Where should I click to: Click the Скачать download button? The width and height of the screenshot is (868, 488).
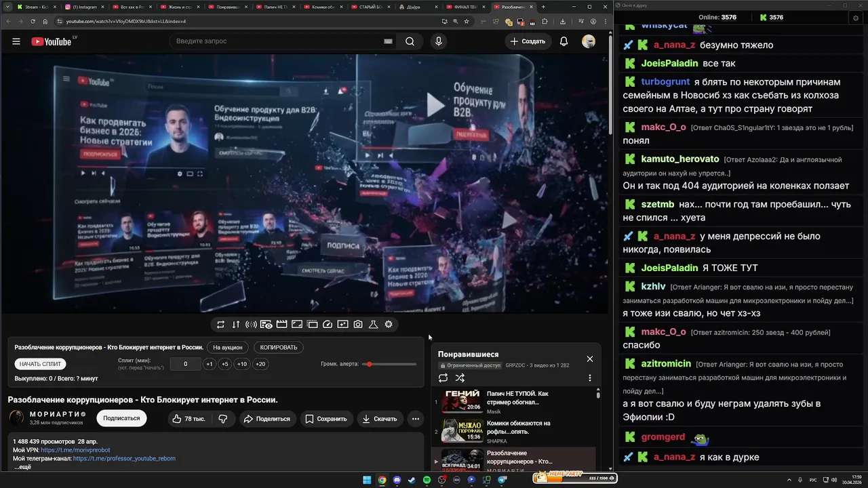[380, 419]
